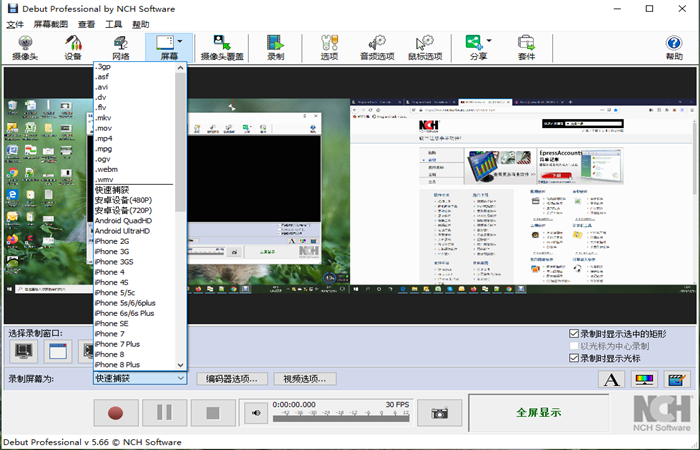Open the text caption A tool

point(611,380)
